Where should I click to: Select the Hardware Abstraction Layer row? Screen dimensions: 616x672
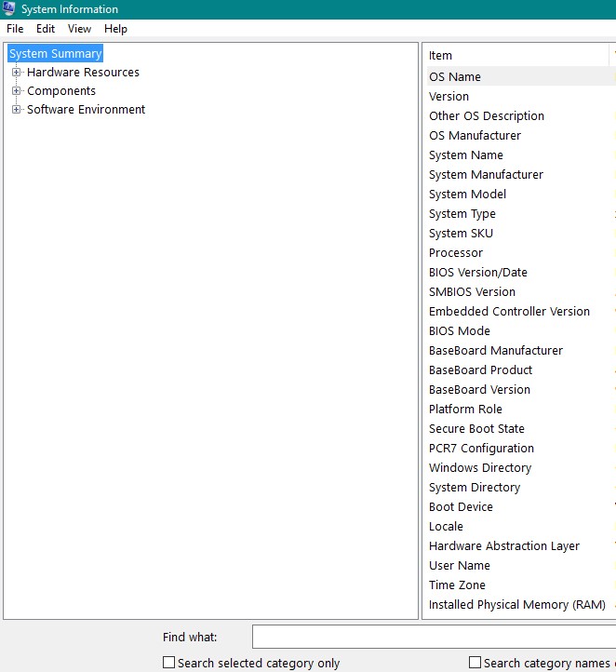(521, 546)
